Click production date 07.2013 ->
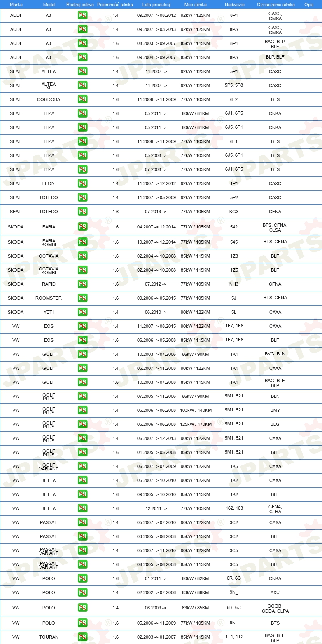Image resolution: width=322 pixels, height=644 pixels. pyautogui.click(x=156, y=212)
